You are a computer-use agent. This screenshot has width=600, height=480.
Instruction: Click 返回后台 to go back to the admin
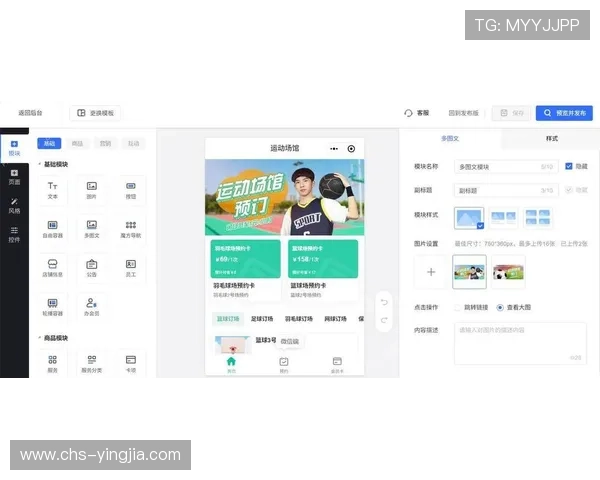(30, 113)
